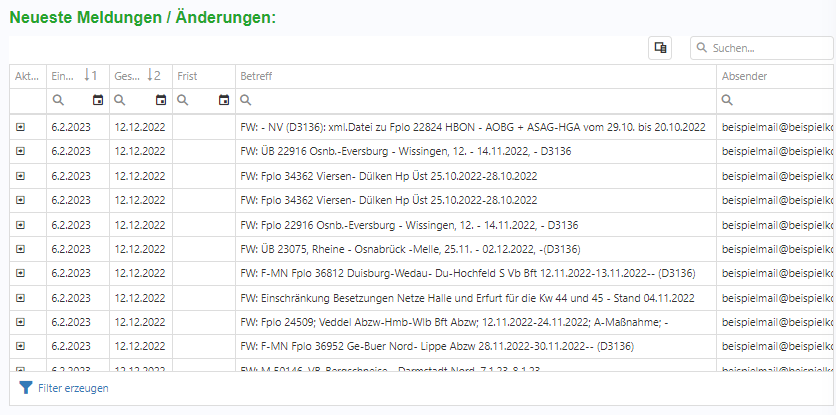This screenshot has height=415, width=836.
Task: Sort by the Betreff column header
Action: [256, 76]
